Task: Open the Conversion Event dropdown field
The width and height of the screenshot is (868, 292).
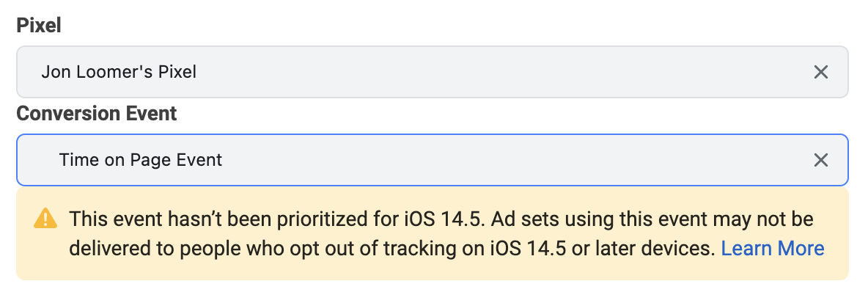Action: [x=433, y=160]
